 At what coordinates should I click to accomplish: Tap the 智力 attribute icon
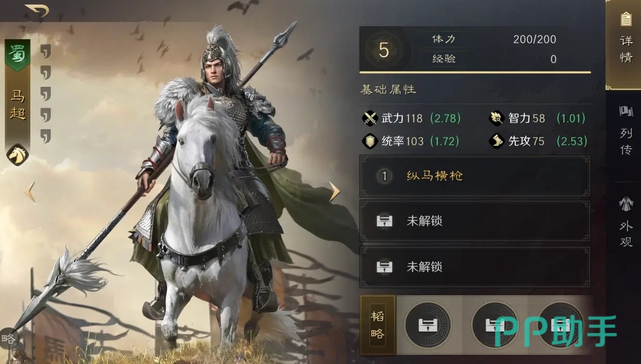pos(497,118)
